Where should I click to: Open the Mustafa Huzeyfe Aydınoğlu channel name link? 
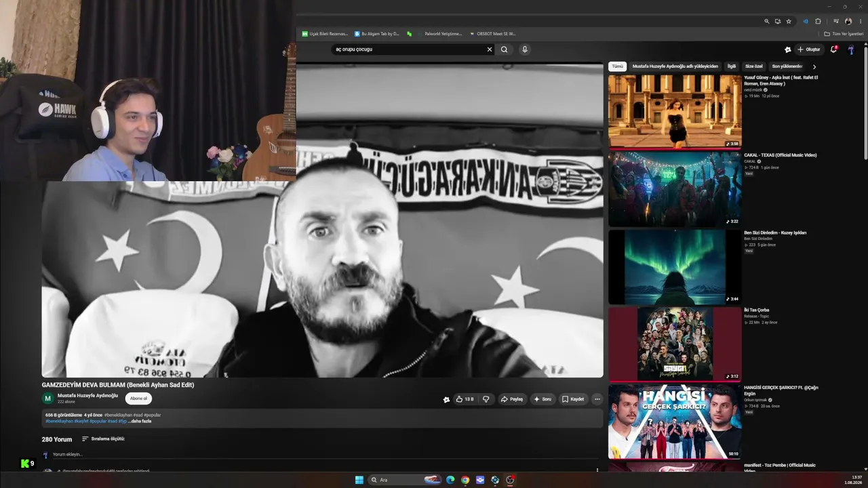click(x=87, y=396)
